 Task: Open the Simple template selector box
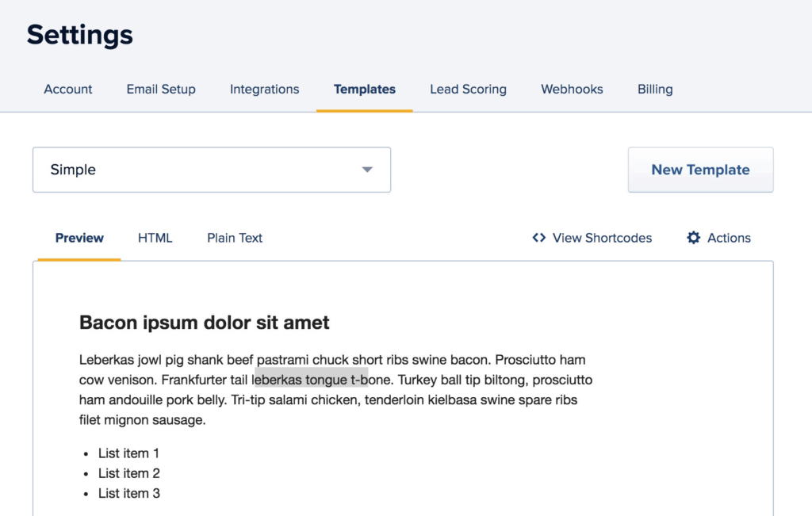coord(212,170)
